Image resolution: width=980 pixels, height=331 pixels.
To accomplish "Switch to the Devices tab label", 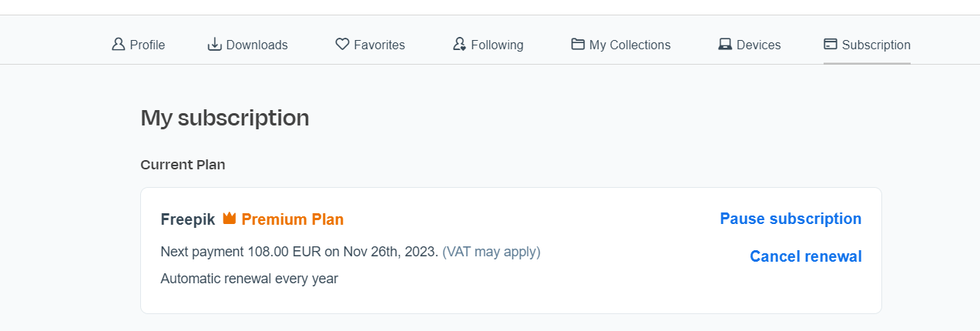I will point(758,45).
